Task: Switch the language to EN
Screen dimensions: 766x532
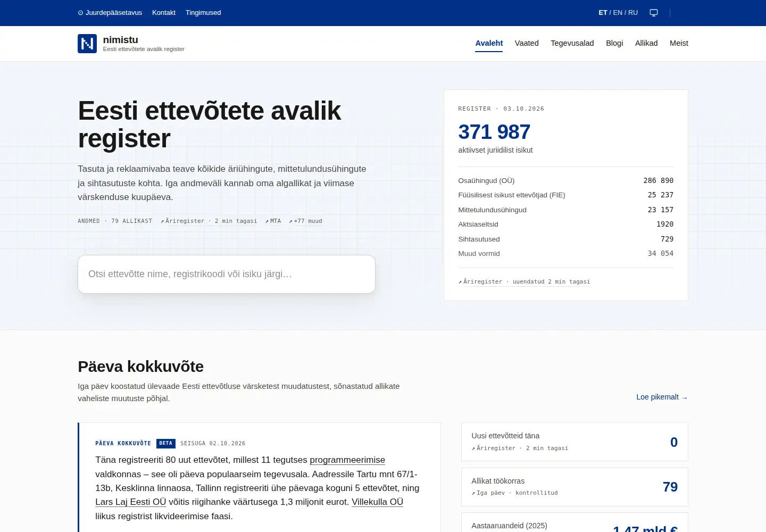Action: 618,13
